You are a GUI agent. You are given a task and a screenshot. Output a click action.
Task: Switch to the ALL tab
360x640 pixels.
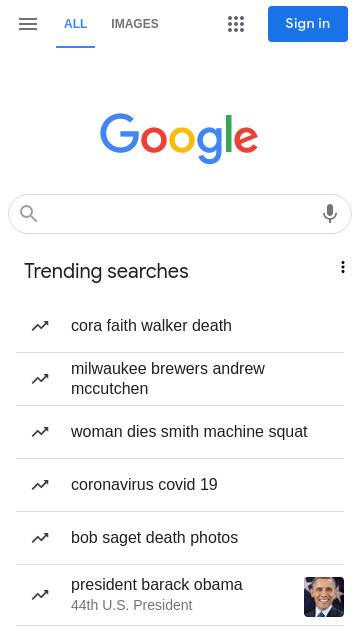[76, 24]
